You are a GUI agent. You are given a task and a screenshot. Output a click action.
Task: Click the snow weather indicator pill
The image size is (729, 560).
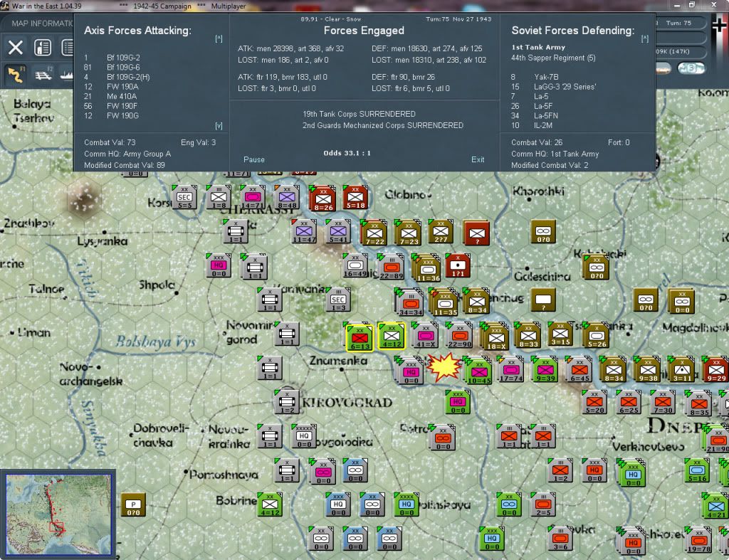pos(691,68)
